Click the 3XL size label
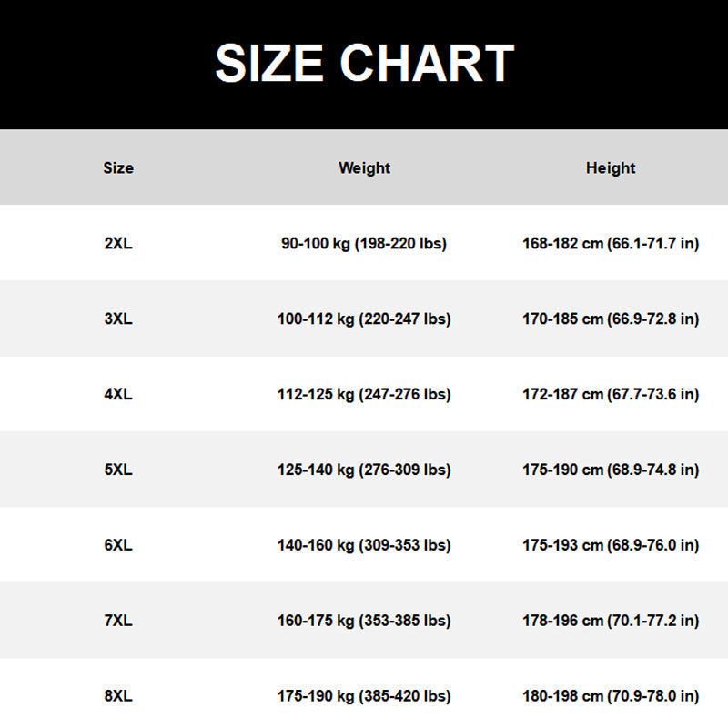 pyautogui.click(x=118, y=319)
